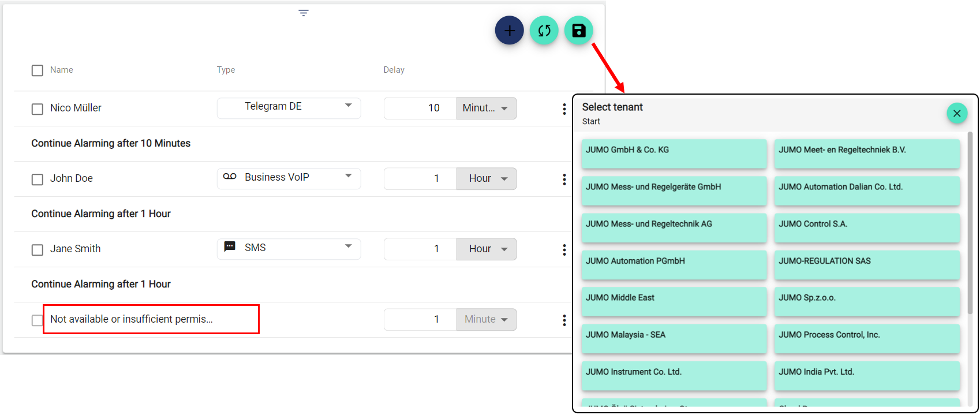Open more options for Jane Smith row

pos(564,249)
